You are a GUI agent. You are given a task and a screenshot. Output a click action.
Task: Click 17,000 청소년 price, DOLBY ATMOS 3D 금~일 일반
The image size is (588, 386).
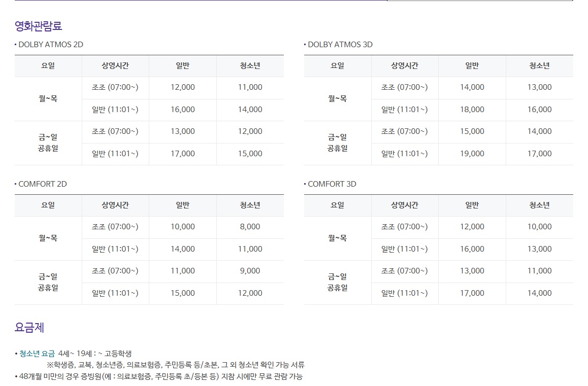tap(539, 154)
